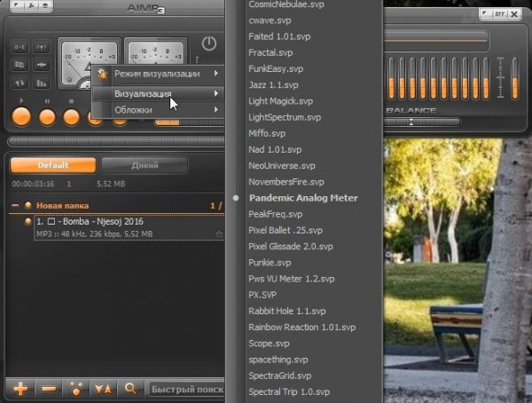
Task: Select the Pandemic Analog Meter radio item
Action: click(303, 198)
